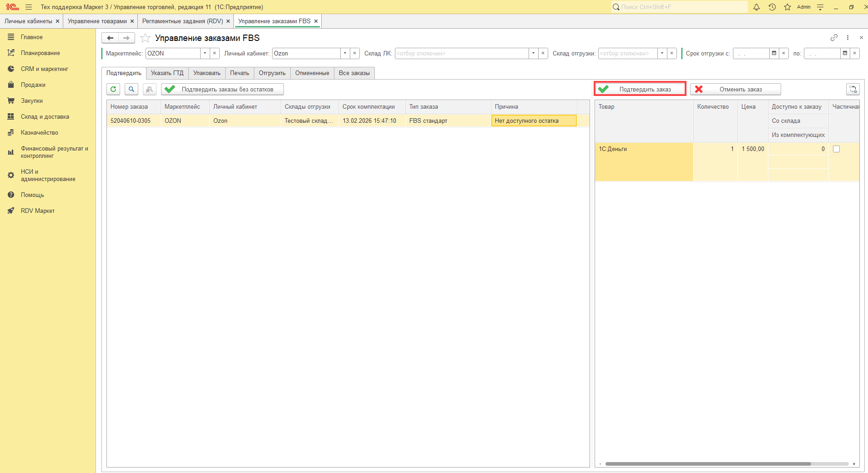Click the green refresh list icon
Viewport: 868px width, 473px height.
click(x=113, y=89)
